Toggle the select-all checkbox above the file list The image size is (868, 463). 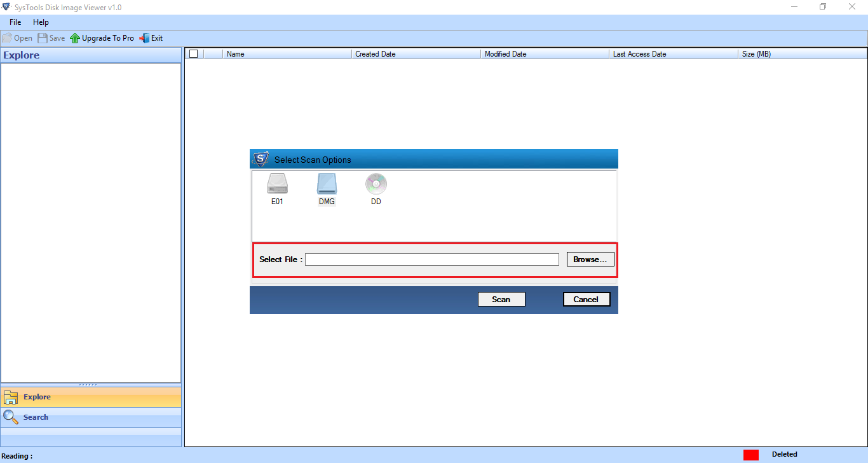[193, 53]
